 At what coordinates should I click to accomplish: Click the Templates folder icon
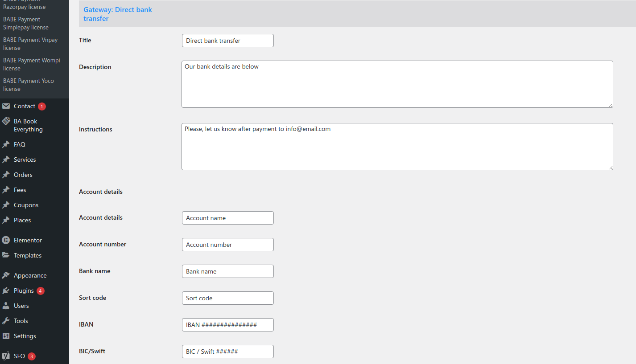[6, 255]
